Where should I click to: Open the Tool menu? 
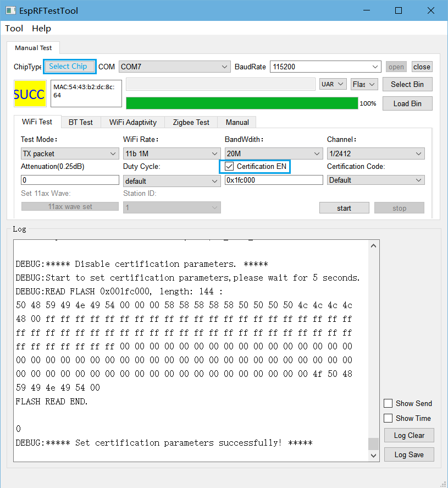14,28
